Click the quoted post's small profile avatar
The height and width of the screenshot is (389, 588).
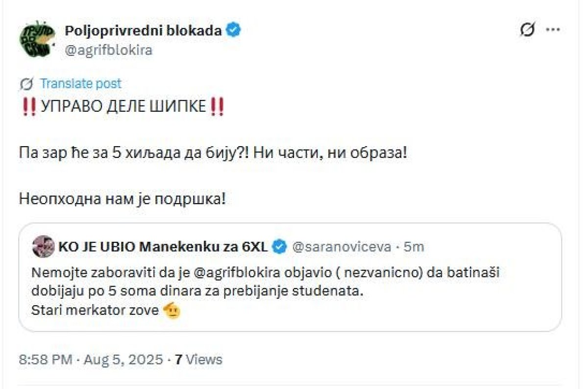43,247
